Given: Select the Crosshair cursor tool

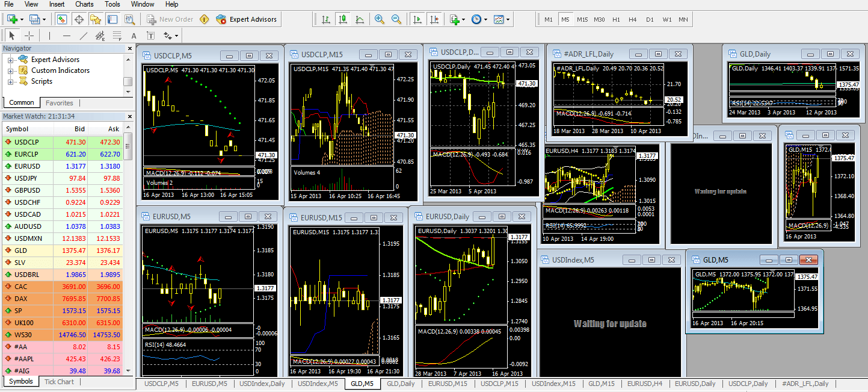Looking at the screenshot, I should tap(29, 36).
